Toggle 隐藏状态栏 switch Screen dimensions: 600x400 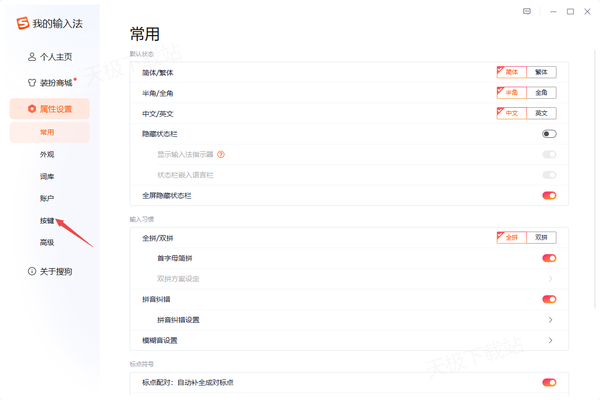pyautogui.click(x=549, y=134)
